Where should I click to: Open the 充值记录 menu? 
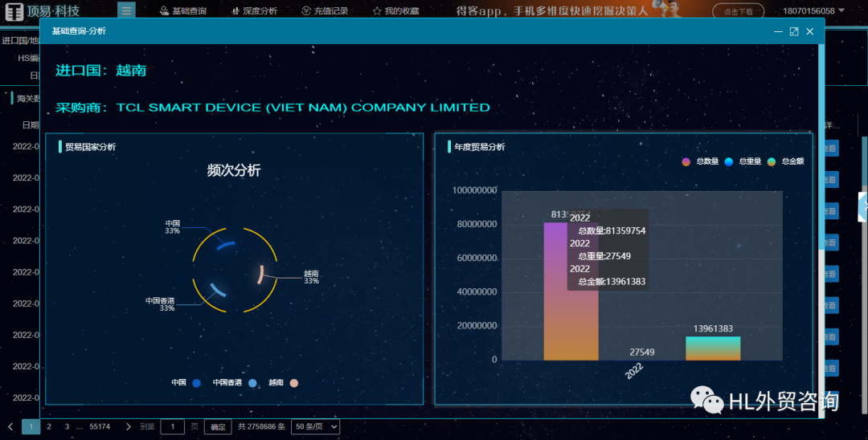tap(325, 11)
